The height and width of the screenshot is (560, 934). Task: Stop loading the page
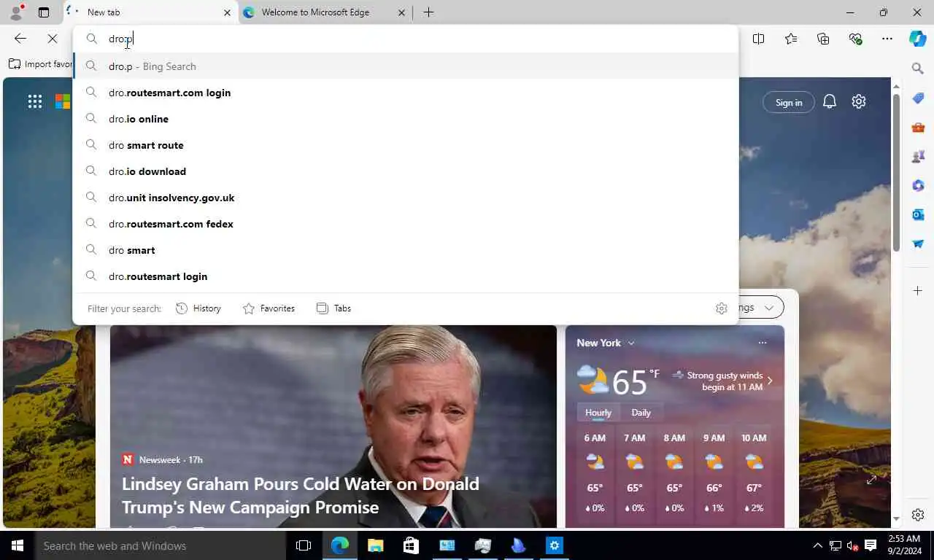53,39
